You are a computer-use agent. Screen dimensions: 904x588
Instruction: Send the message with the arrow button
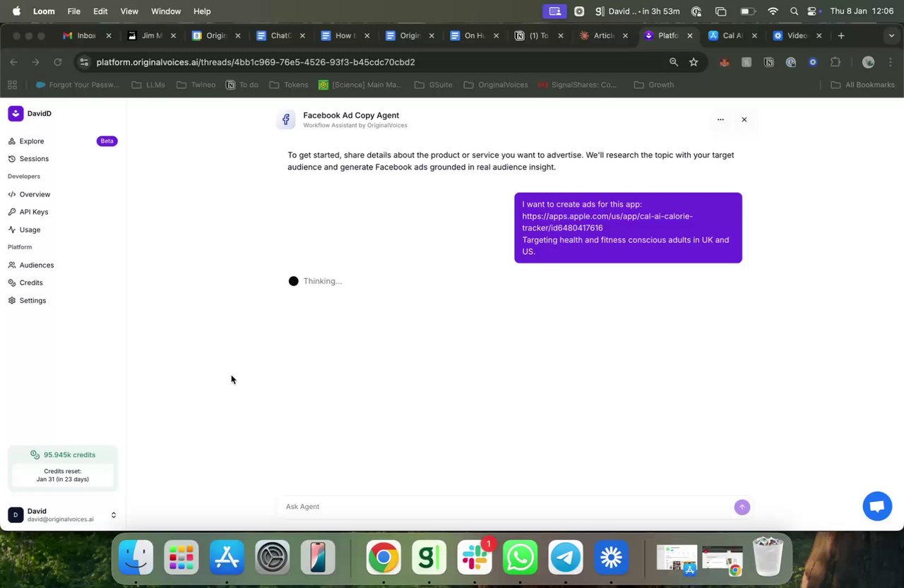point(742,507)
